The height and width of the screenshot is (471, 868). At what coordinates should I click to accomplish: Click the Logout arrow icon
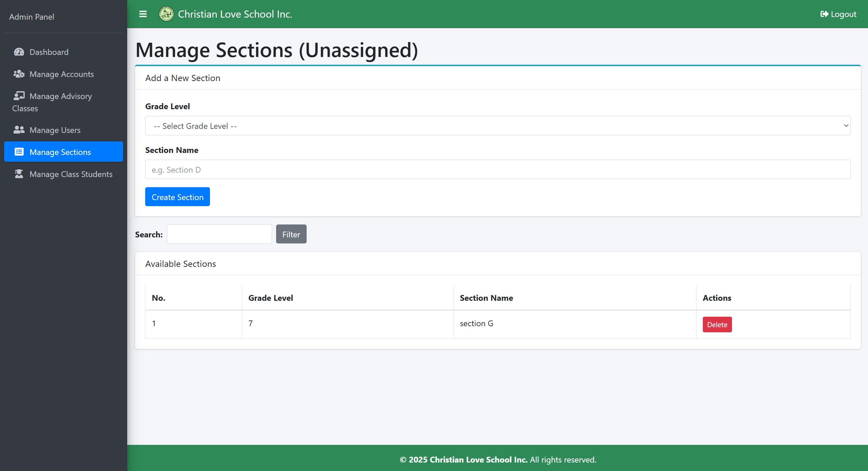click(824, 14)
